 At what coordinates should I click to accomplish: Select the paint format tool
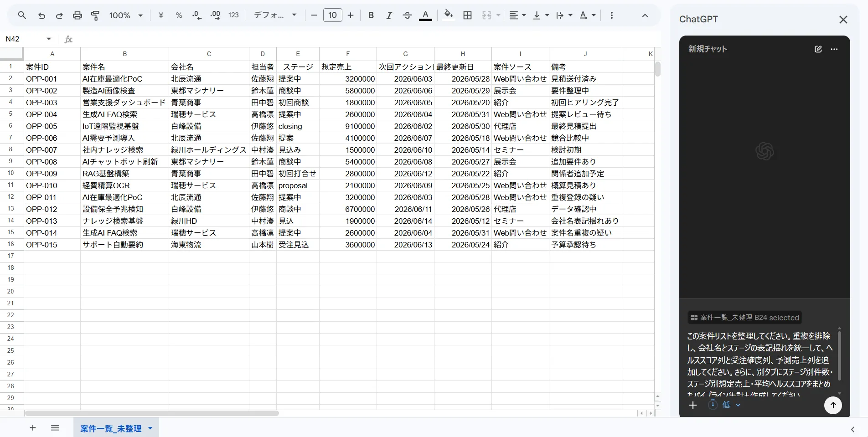click(x=95, y=15)
